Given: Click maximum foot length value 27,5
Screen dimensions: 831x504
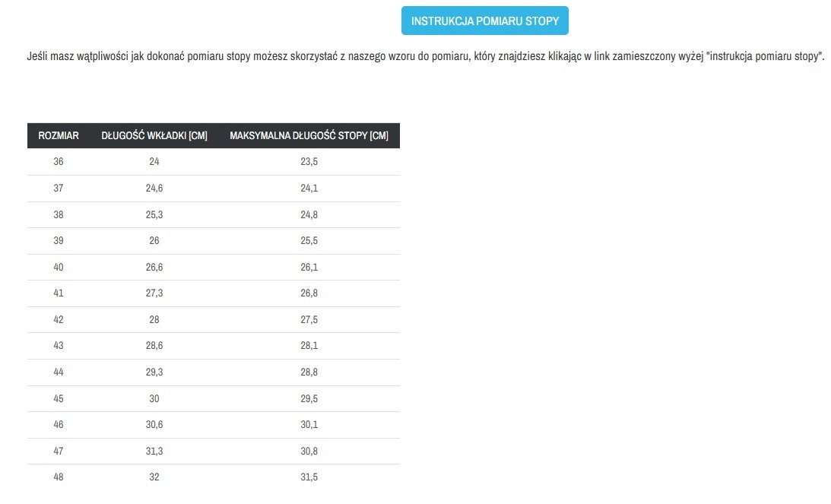Looking at the screenshot, I should [309, 320].
